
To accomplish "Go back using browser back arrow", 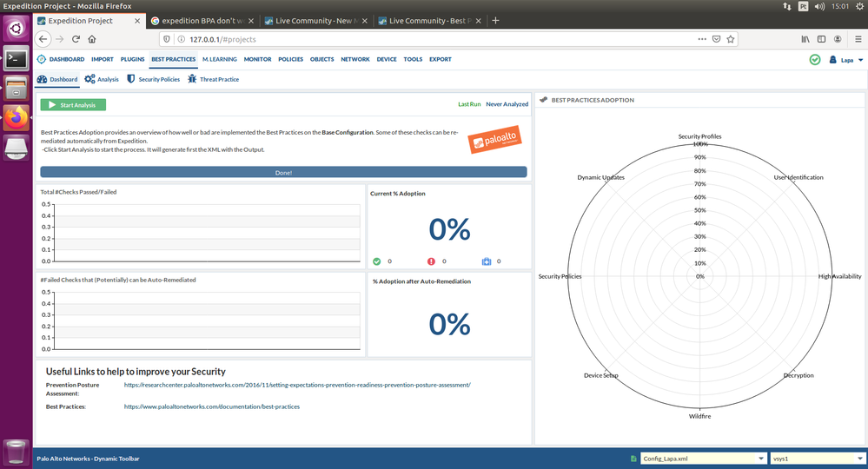I will [43, 39].
